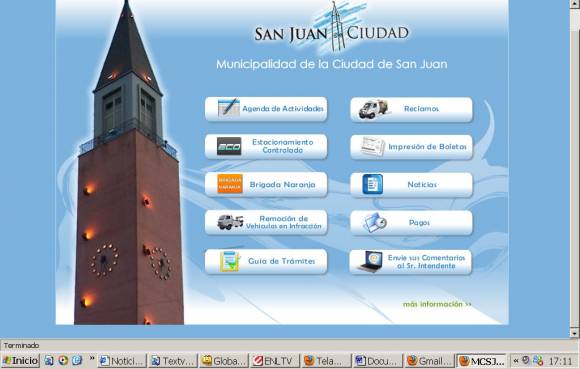
Task: Click the second, round quick launch icon
Action: coord(63,360)
